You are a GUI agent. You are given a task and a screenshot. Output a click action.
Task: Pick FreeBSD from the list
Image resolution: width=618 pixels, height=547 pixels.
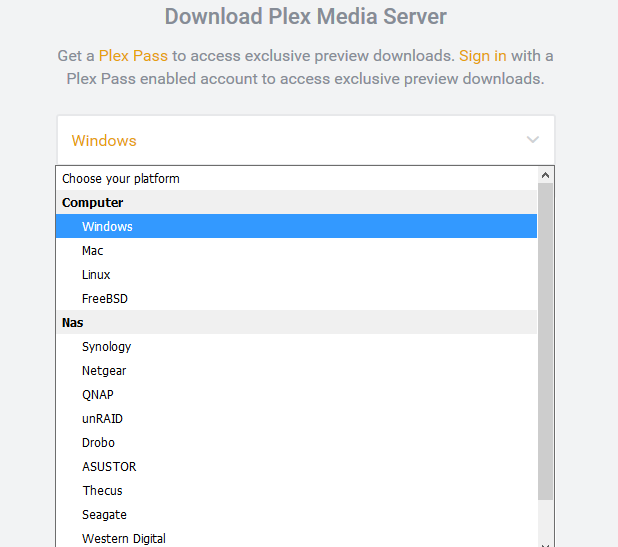[x=105, y=299]
